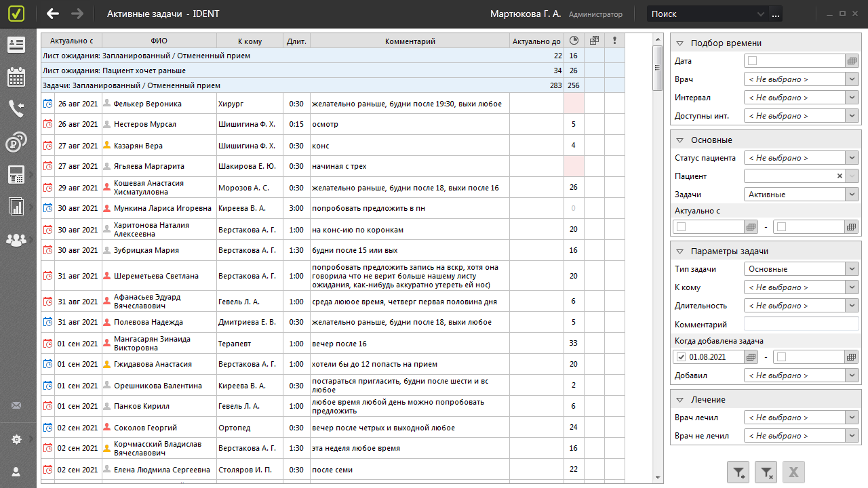Click red clock icon of Нестеров Мурсал row

(x=47, y=124)
